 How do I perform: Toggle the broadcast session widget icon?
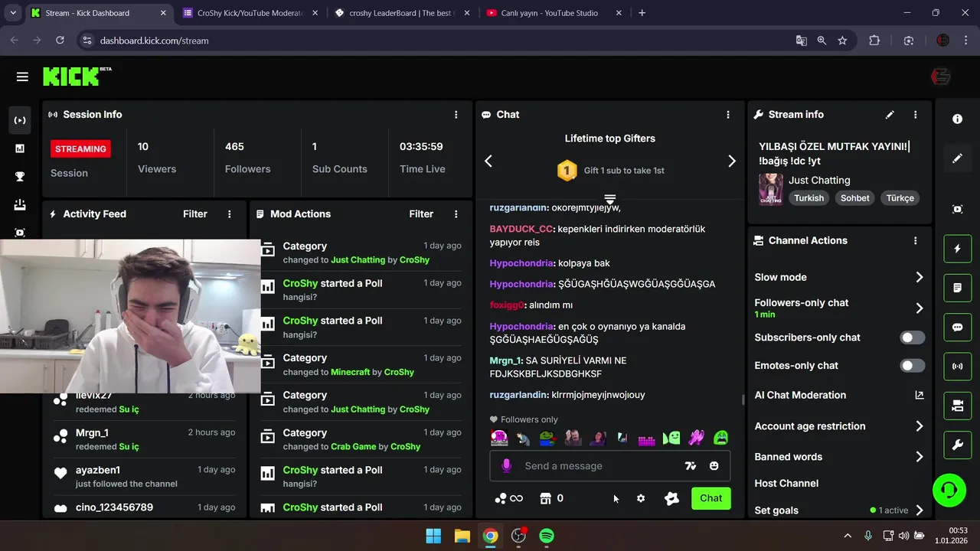(x=957, y=367)
